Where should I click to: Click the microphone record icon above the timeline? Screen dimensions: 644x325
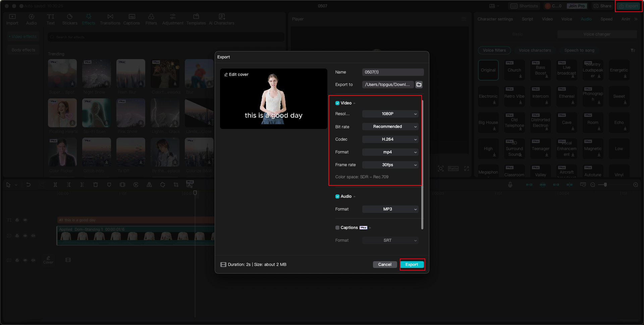pos(510,185)
